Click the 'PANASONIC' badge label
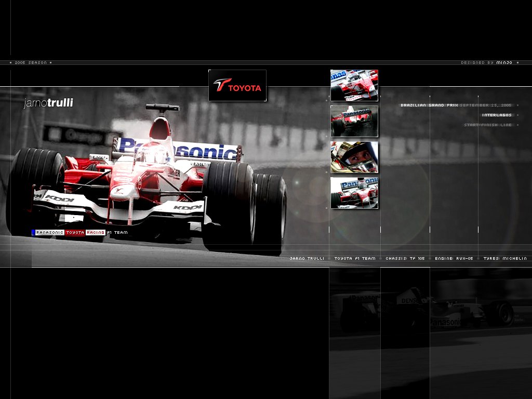 click(x=50, y=232)
